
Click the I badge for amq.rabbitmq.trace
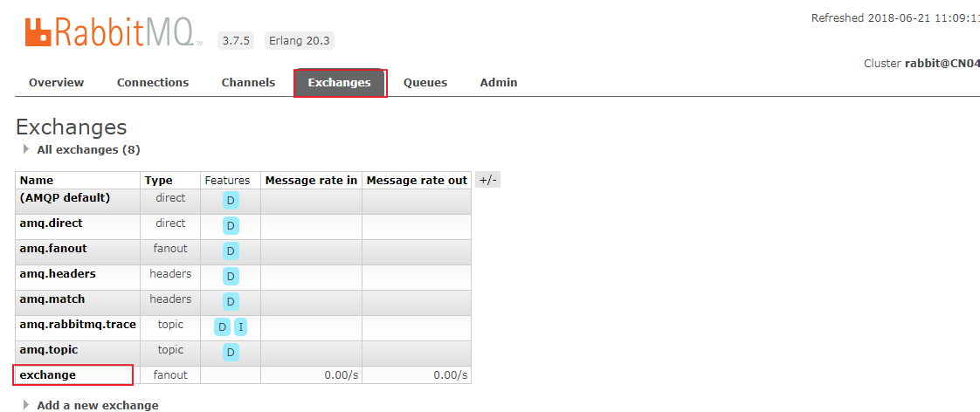(x=240, y=327)
